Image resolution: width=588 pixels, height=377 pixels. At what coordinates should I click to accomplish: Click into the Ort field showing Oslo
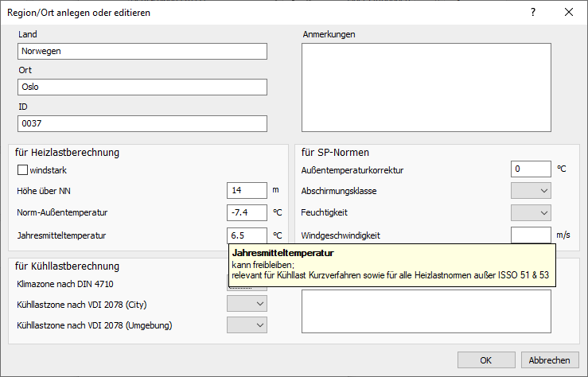click(x=142, y=87)
